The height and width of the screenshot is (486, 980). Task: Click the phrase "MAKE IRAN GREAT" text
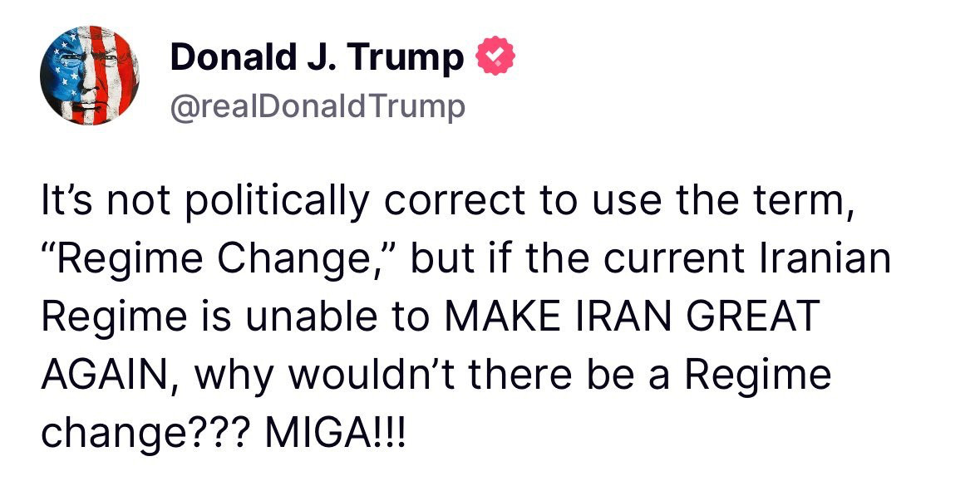(631, 316)
